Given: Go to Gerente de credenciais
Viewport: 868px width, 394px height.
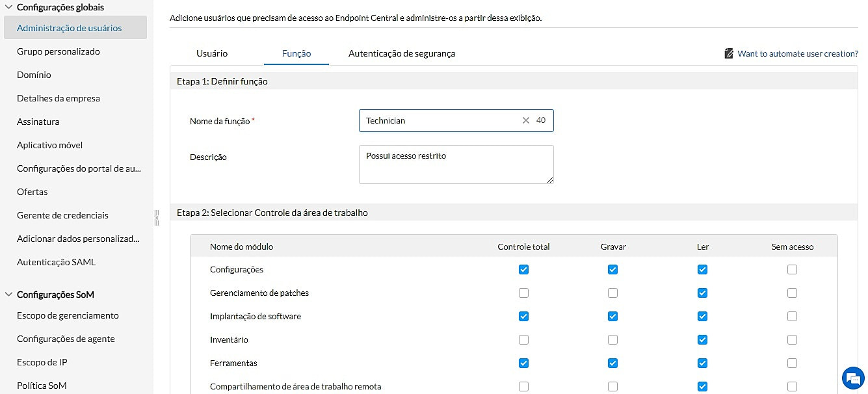Looking at the screenshot, I should click(x=62, y=215).
